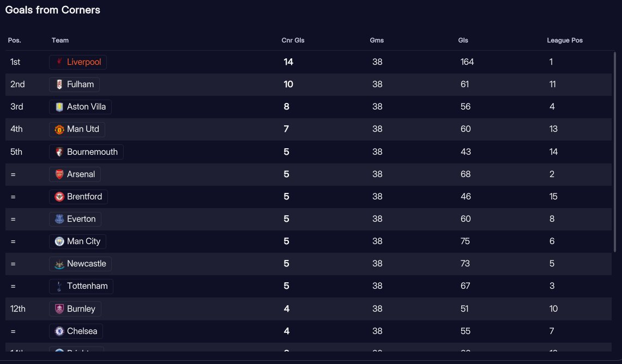Click the Brentford bee badge icon
Viewport: 622px width, 364px height.
pos(59,197)
